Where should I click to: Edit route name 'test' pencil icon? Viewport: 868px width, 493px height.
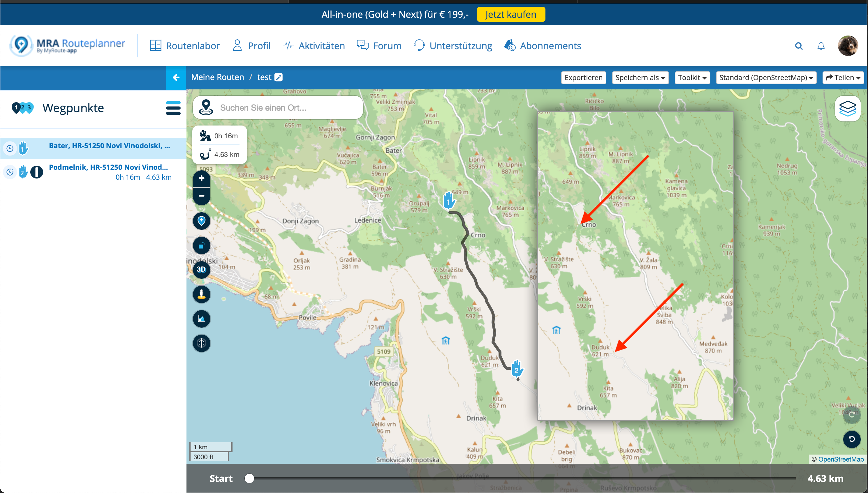[279, 77]
